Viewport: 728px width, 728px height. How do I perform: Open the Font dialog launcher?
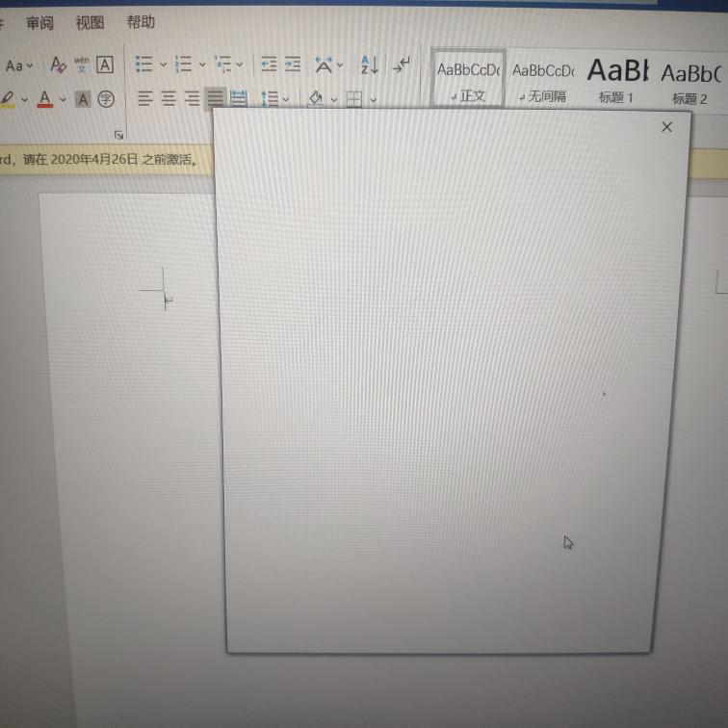(x=118, y=135)
